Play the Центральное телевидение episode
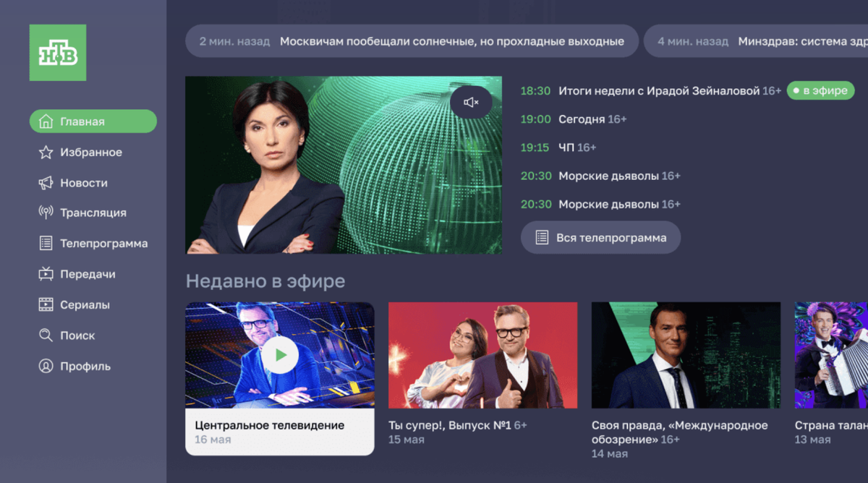The height and width of the screenshot is (483, 868). pyautogui.click(x=280, y=355)
